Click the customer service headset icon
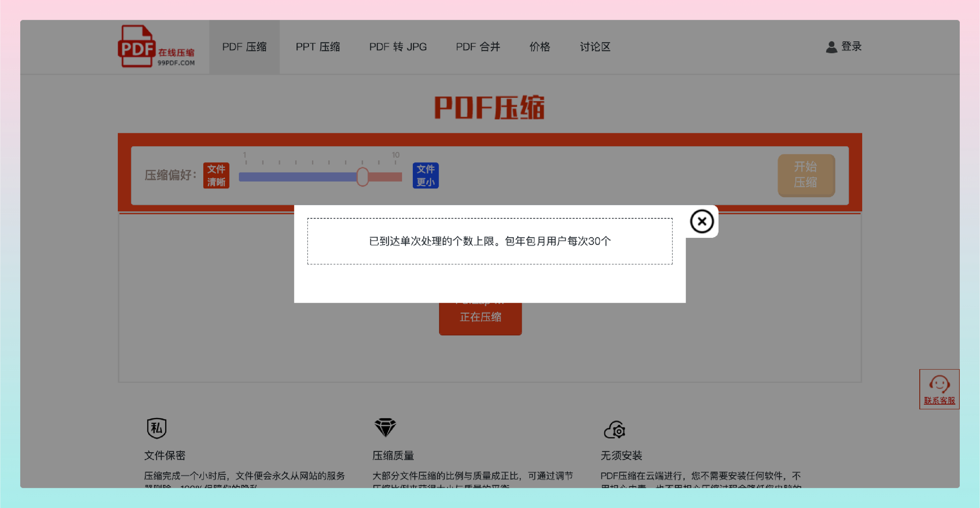The width and height of the screenshot is (980, 508). coord(939,384)
